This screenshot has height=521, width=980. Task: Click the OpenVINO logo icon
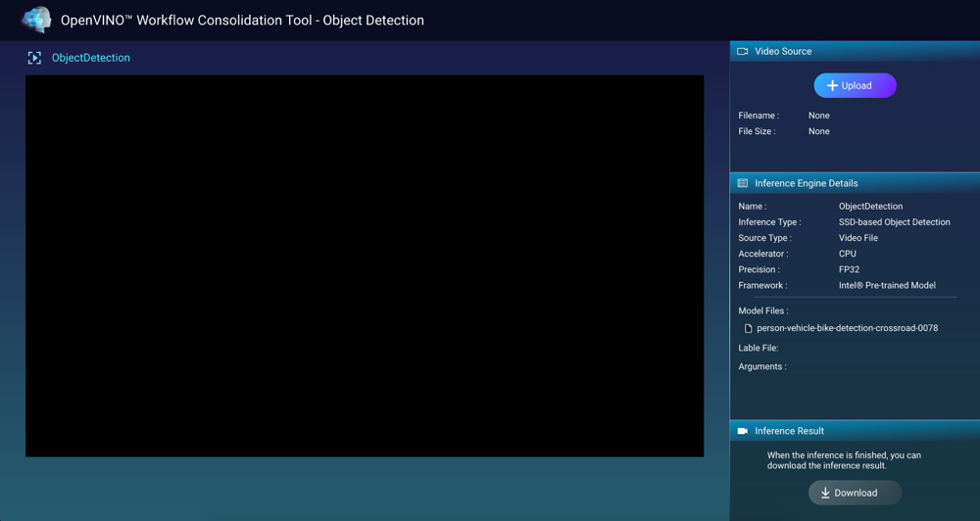36,20
